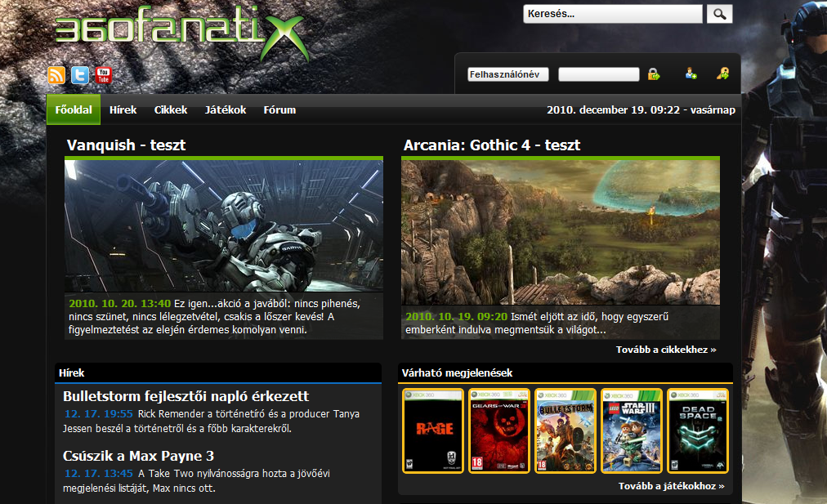Open Bulletstorm fejlesztői napló érkezett news
The width and height of the screenshot is (827, 504).
[186, 396]
